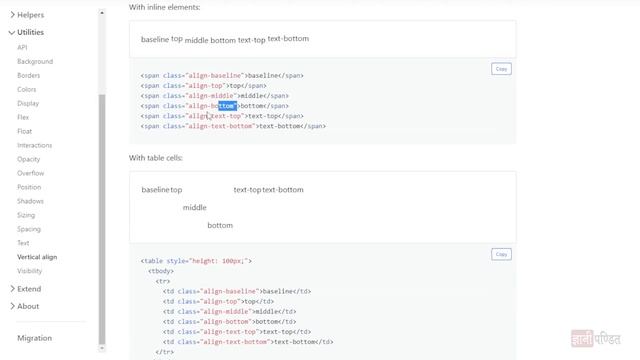Click the sidebar scroll up arrow
The height and width of the screenshot is (360, 640).
click(x=102, y=13)
